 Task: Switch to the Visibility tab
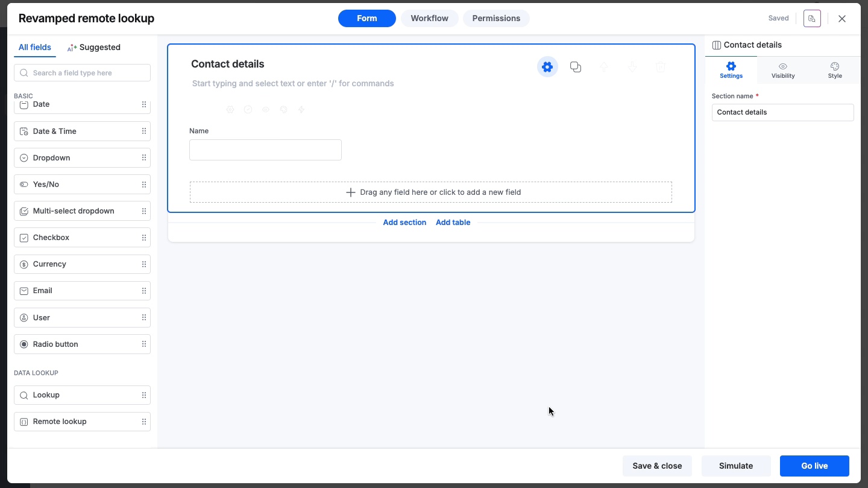coord(782,70)
